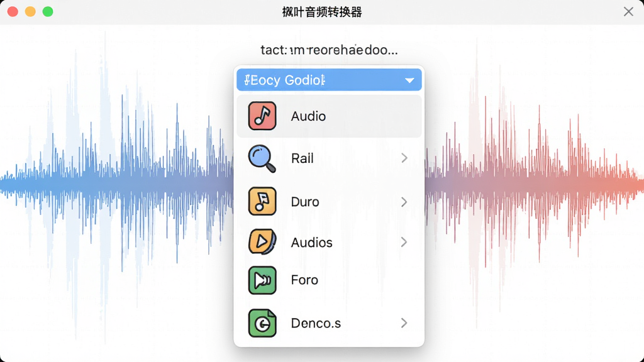Choose the Rail label in the menu
The height and width of the screenshot is (362, 644).
303,158
